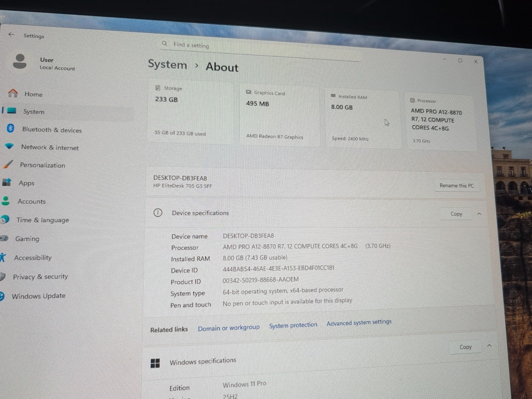
Task: Click the Apps icon in sidebar
Action: pos(7,182)
